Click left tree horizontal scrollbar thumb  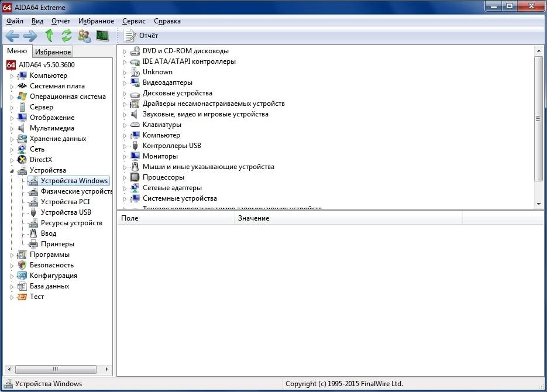click(56, 369)
